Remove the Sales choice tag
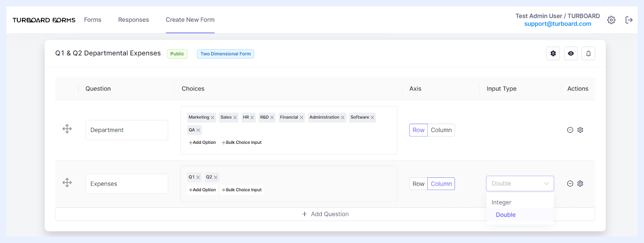 (235, 117)
